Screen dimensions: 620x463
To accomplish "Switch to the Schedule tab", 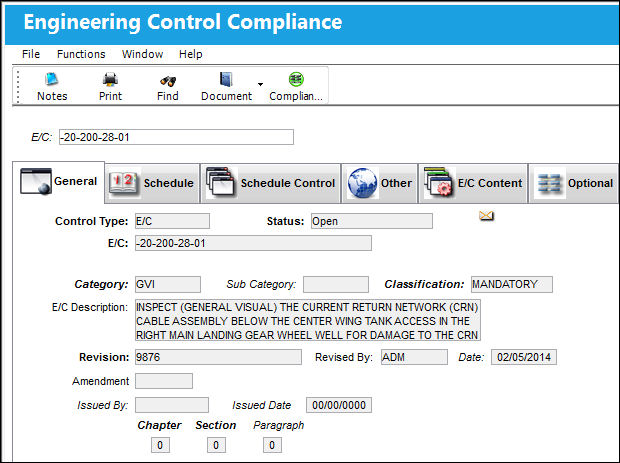I will (x=153, y=183).
